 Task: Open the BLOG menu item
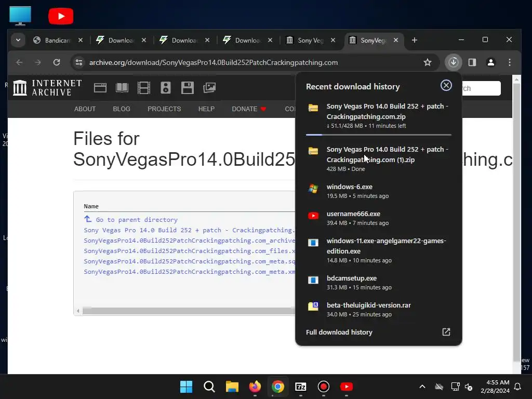tap(122, 109)
